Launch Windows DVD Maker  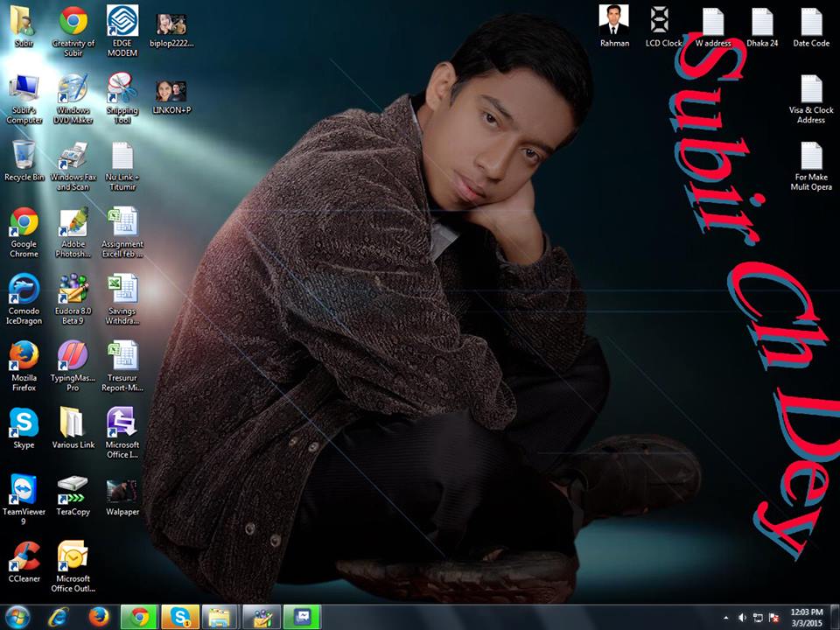[x=73, y=99]
